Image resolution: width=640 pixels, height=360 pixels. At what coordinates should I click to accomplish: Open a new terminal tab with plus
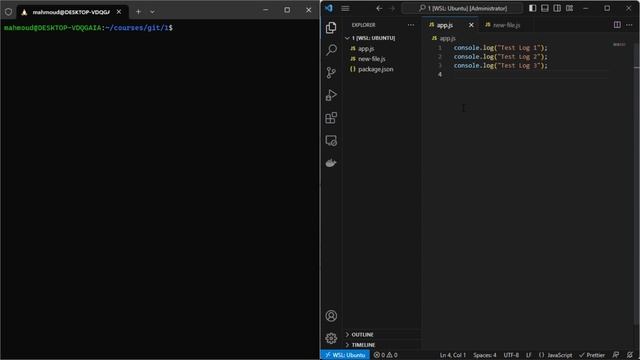coord(138,12)
